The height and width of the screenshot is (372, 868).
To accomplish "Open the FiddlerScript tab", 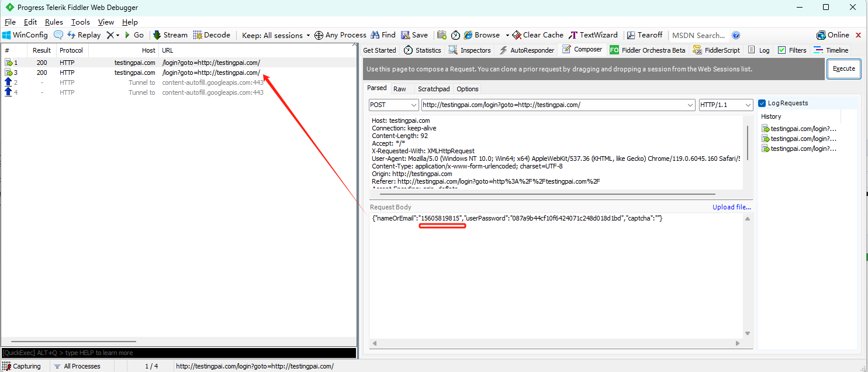I will point(716,50).
